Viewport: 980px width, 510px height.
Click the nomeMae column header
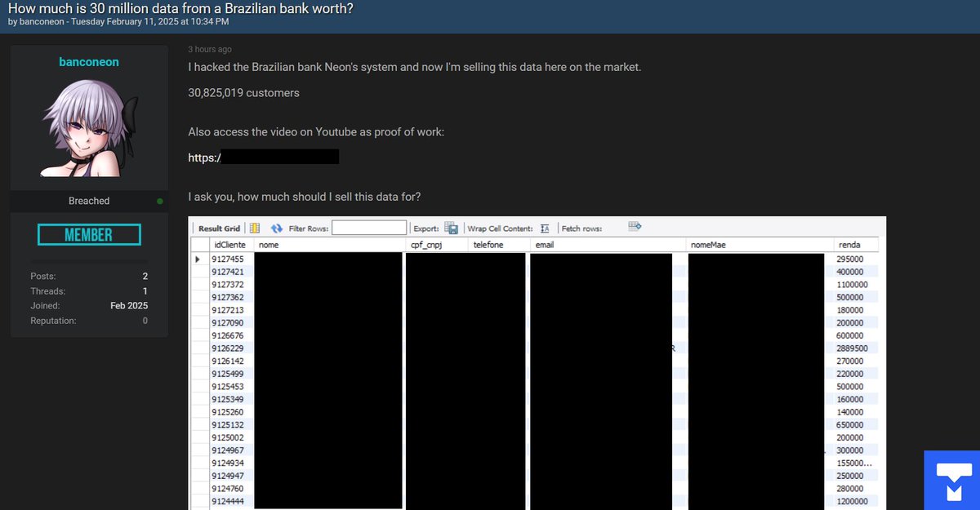click(x=760, y=245)
